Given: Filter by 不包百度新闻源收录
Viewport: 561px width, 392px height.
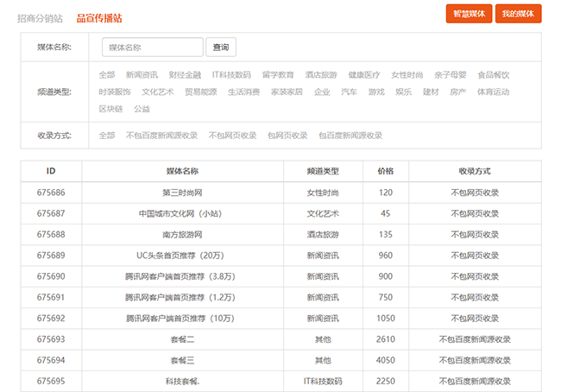Looking at the screenshot, I should pos(161,136).
